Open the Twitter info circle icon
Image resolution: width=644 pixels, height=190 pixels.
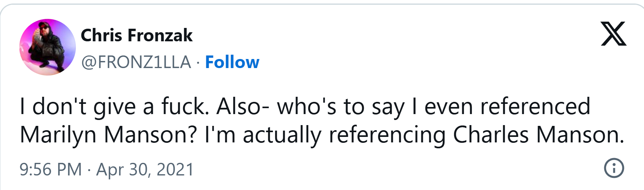coord(613,168)
